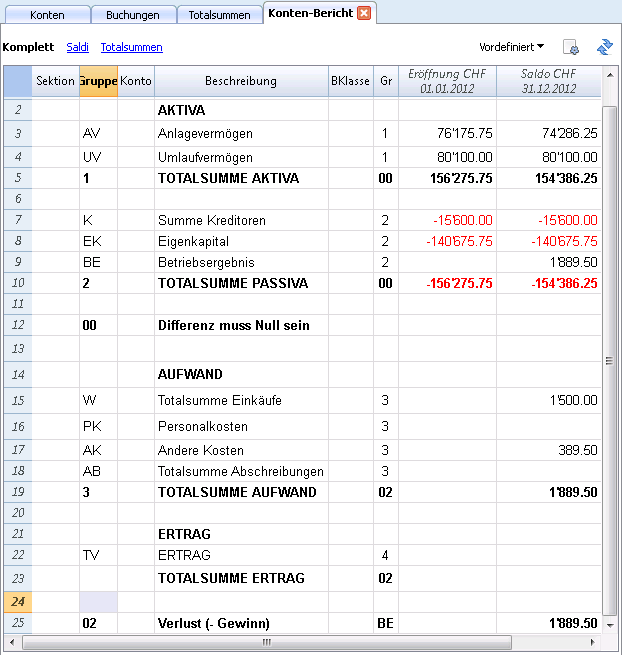Click the Beschreibung column header
622x655 pixels.
(x=241, y=81)
